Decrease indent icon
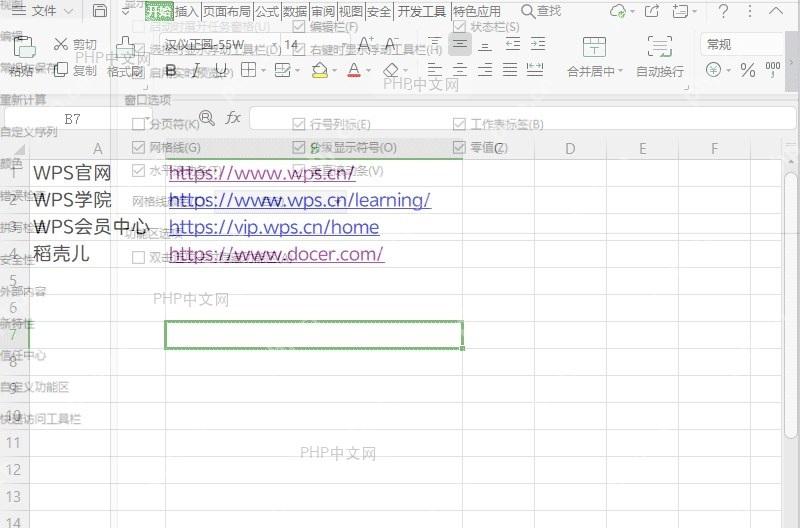This screenshot has width=800, height=528. [x=513, y=44]
